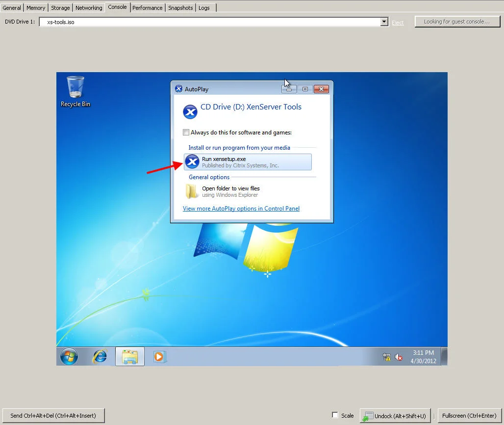
Task: Click the network status tray icon
Action: point(387,357)
